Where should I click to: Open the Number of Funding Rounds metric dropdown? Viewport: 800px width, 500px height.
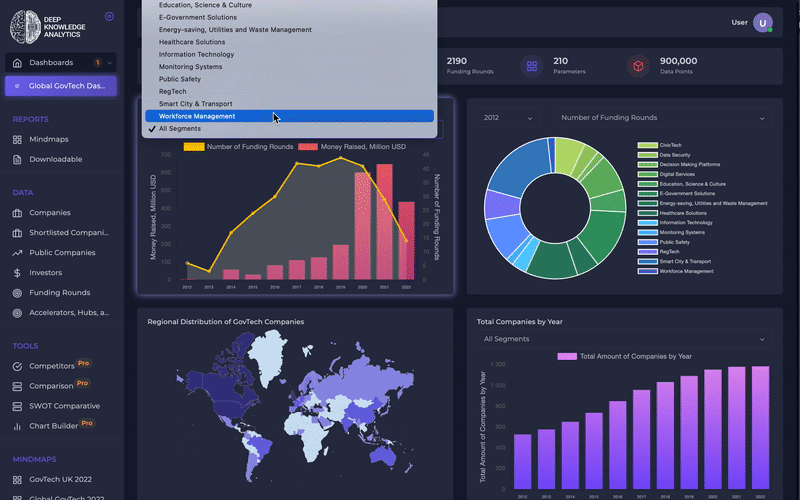coord(663,118)
